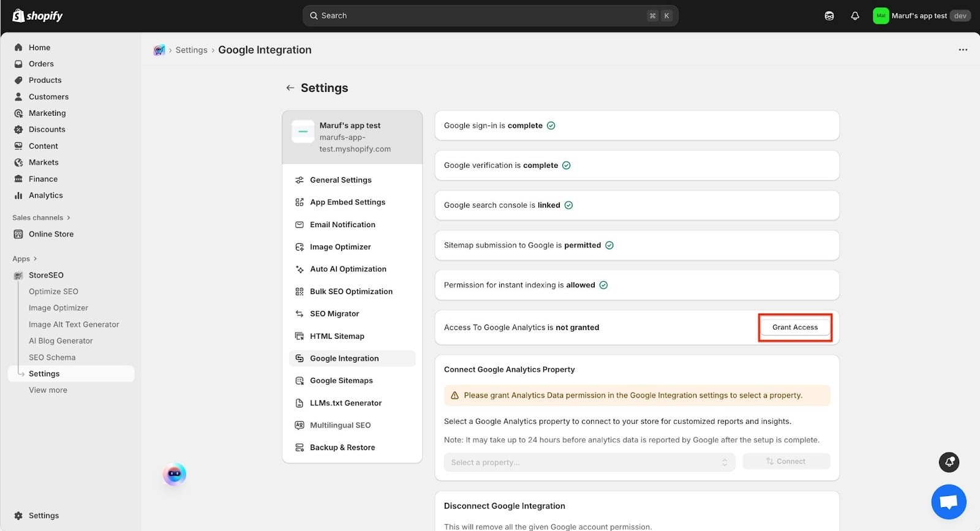Click the Auto AI Optimization sparkle icon
This screenshot has width=980, height=531.
[300, 269]
